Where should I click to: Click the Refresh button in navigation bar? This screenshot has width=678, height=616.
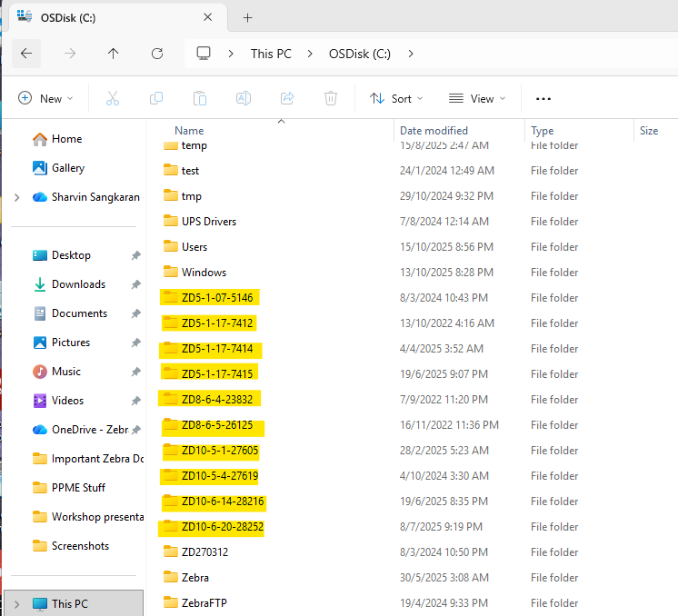point(157,54)
